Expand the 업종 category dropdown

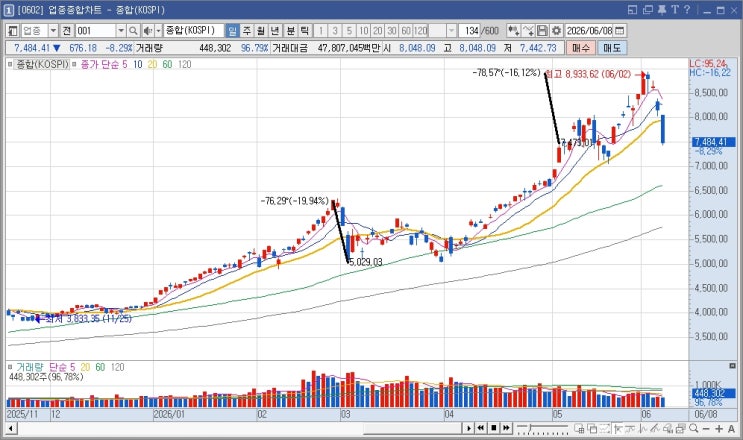pos(53,31)
